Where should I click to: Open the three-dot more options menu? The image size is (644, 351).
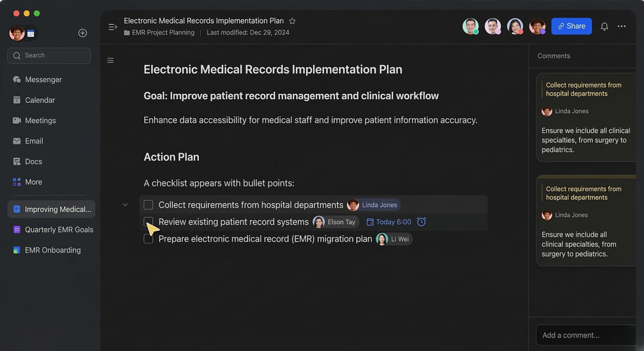[x=622, y=26]
